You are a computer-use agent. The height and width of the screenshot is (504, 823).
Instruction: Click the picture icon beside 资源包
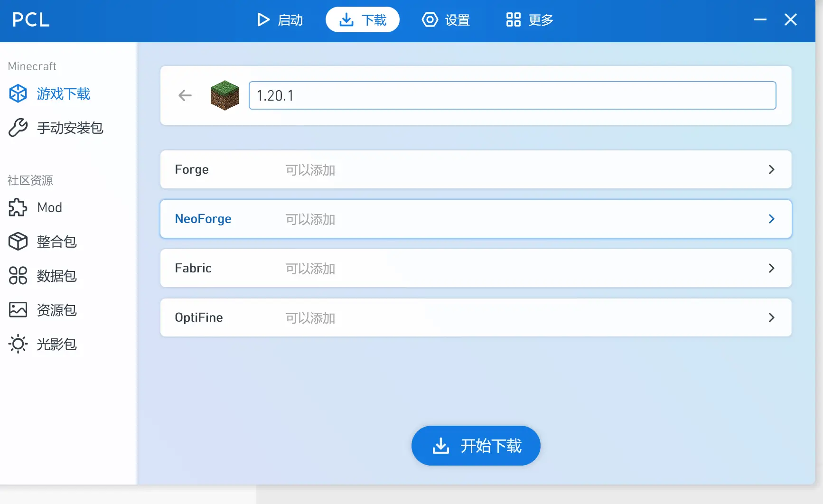(x=18, y=310)
